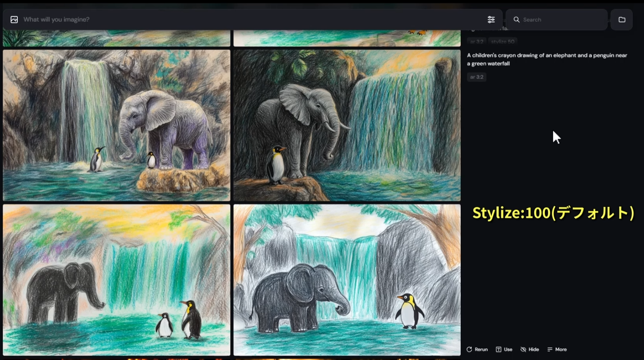Click the children's crayon drawing prompt text
The width and height of the screenshot is (644, 360).
[x=547, y=59]
